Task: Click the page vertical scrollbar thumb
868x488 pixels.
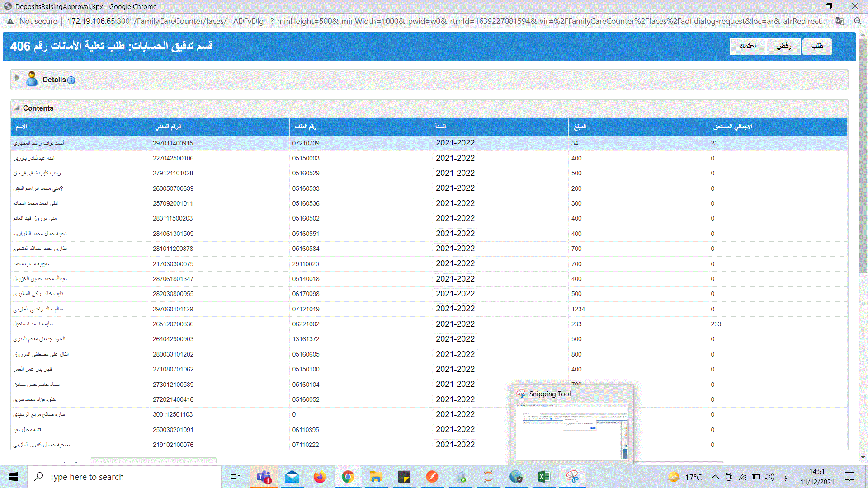Action: coord(863,155)
